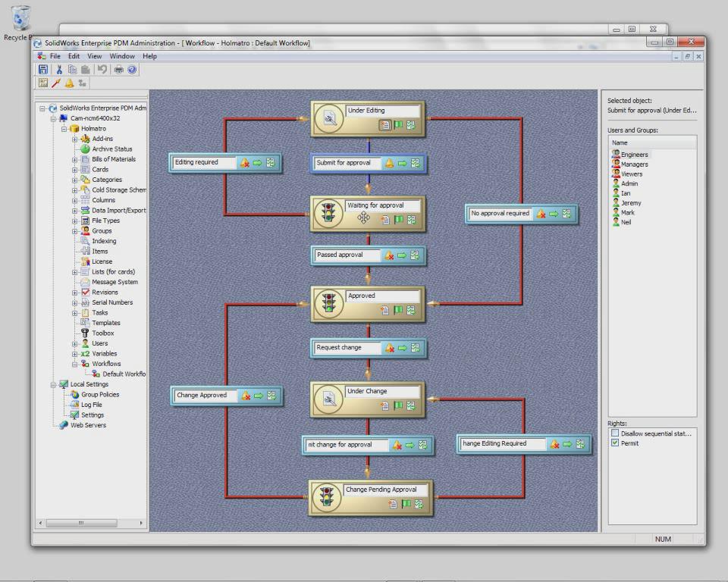Expand the Users tree node

click(x=74, y=343)
